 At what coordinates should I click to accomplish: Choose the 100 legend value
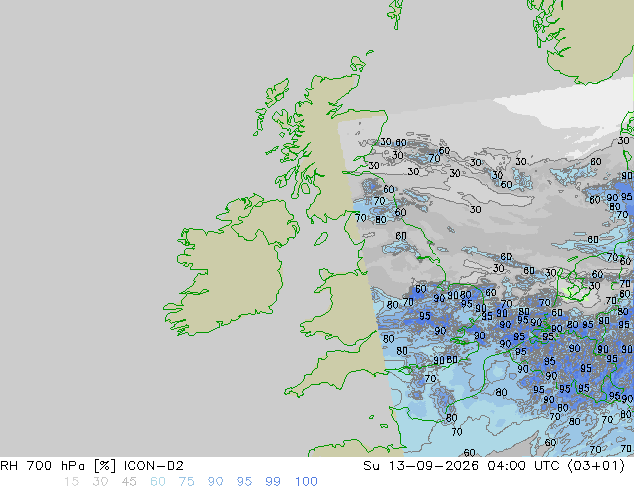pos(306,482)
